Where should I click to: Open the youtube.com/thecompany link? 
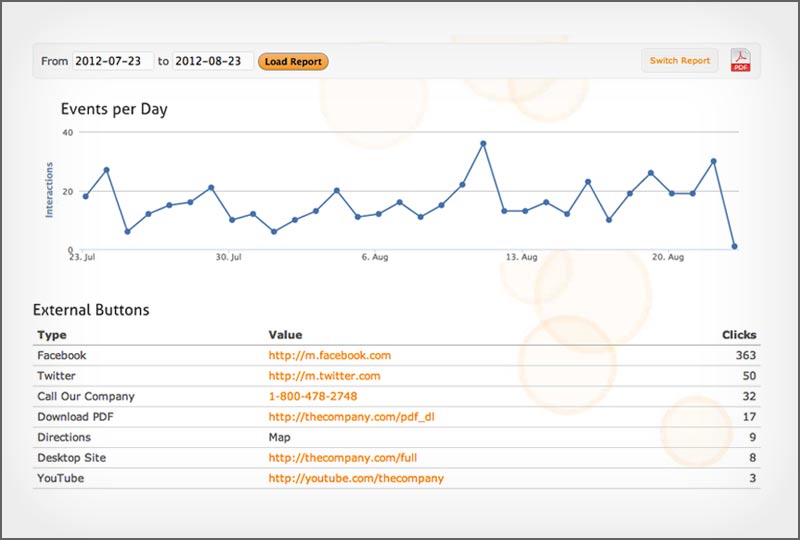(x=355, y=478)
